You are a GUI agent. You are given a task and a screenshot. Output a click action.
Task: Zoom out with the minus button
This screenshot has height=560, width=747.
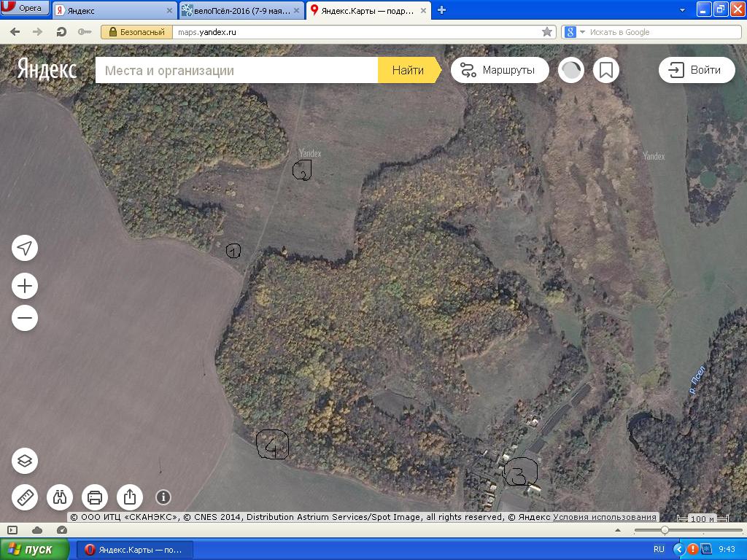tap(25, 318)
